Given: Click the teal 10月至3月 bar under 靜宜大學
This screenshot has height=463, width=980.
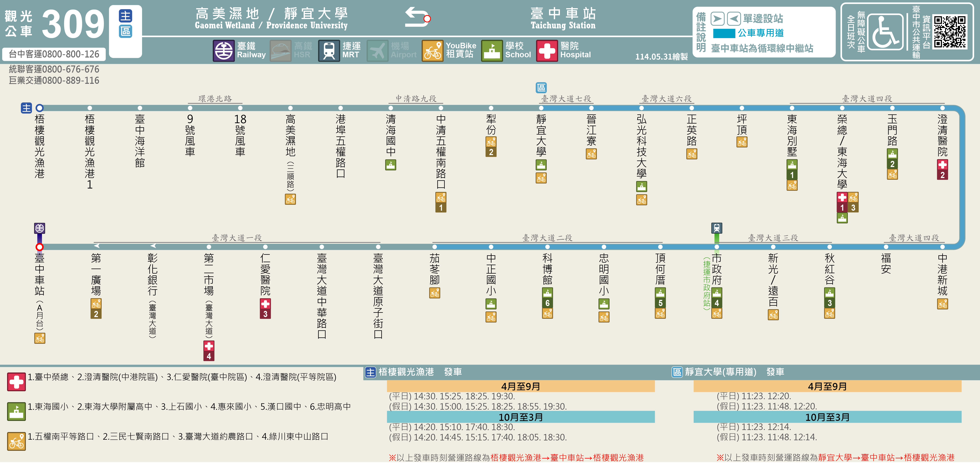Looking at the screenshot, I should [x=827, y=417].
